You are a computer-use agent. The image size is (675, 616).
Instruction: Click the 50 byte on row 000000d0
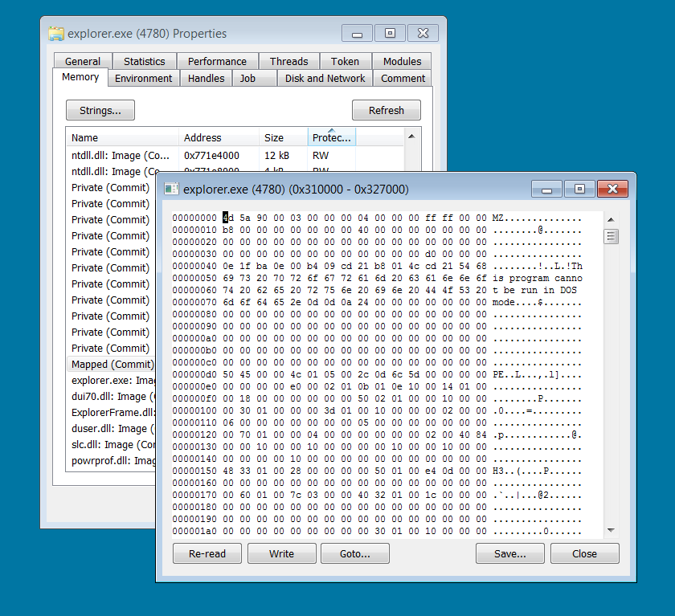pos(228,374)
